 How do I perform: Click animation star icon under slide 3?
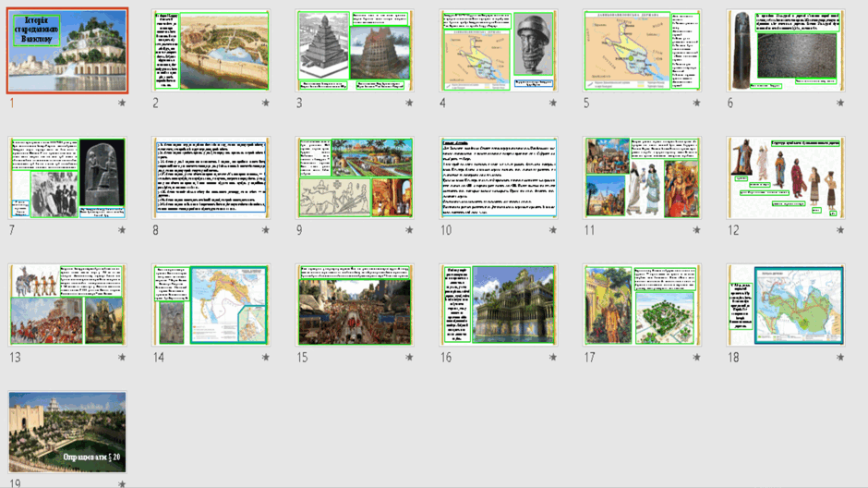(x=409, y=103)
